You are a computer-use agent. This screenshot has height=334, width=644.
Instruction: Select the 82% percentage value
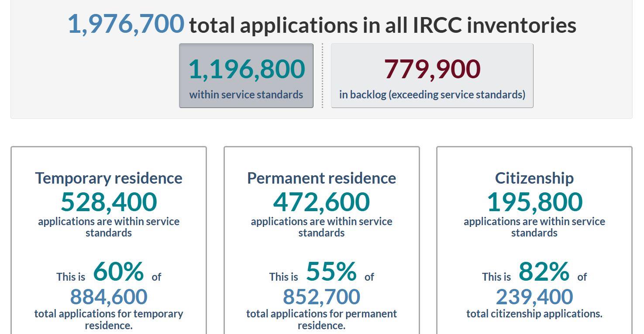point(544,271)
